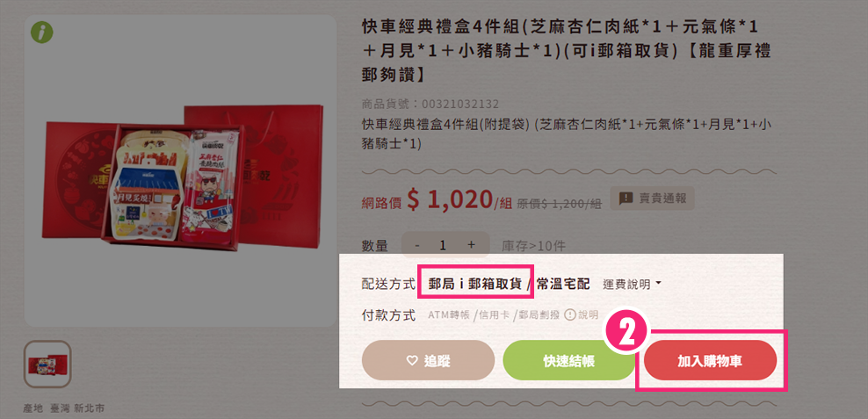Click the 追蹤 follow button
The height and width of the screenshot is (419, 868).
[x=428, y=361]
